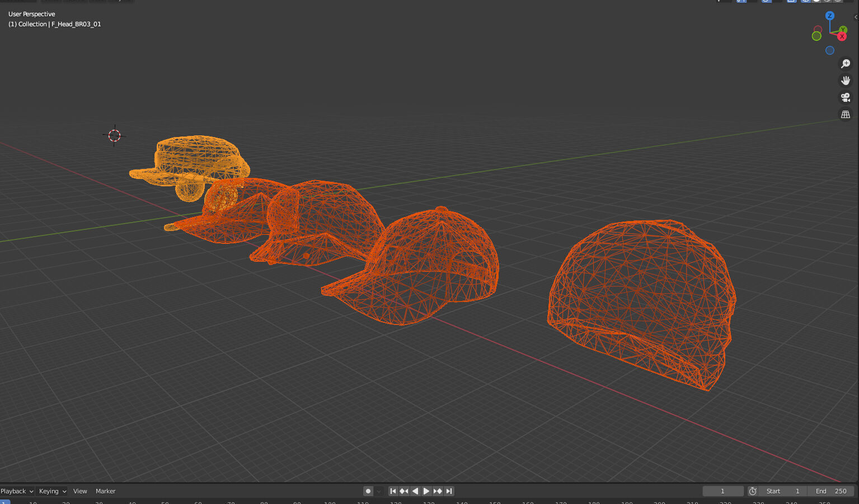
Task: Toggle the auto keying record button
Action: click(x=368, y=491)
